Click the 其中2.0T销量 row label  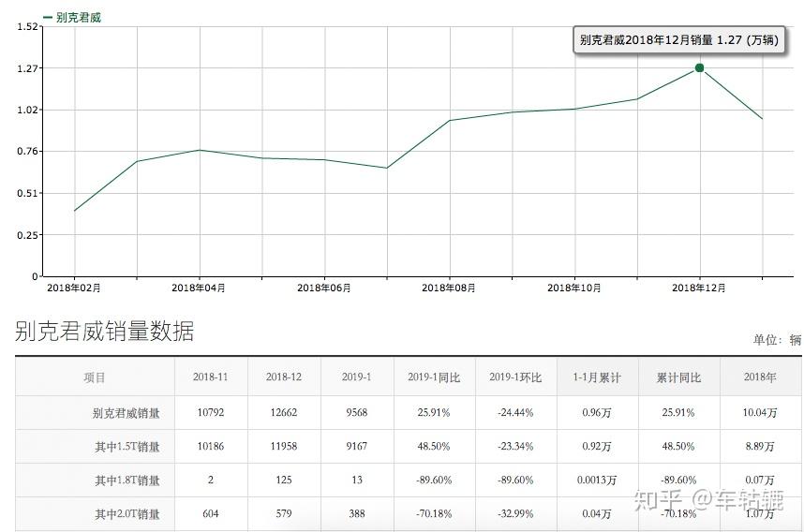[127, 514]
